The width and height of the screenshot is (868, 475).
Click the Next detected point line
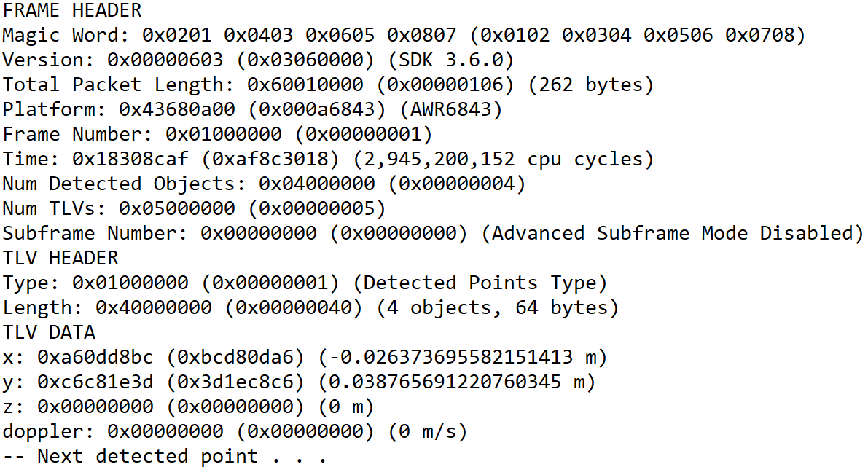coord(165,456)
